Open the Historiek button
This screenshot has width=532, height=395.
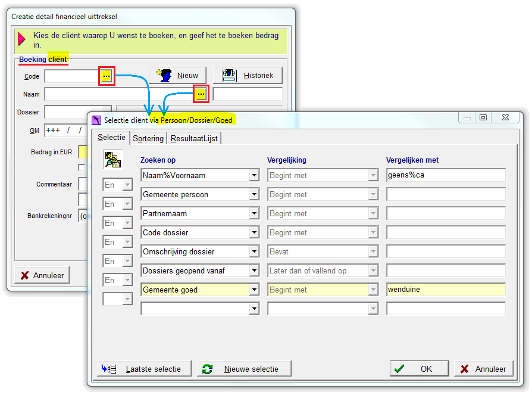point(248,75)
